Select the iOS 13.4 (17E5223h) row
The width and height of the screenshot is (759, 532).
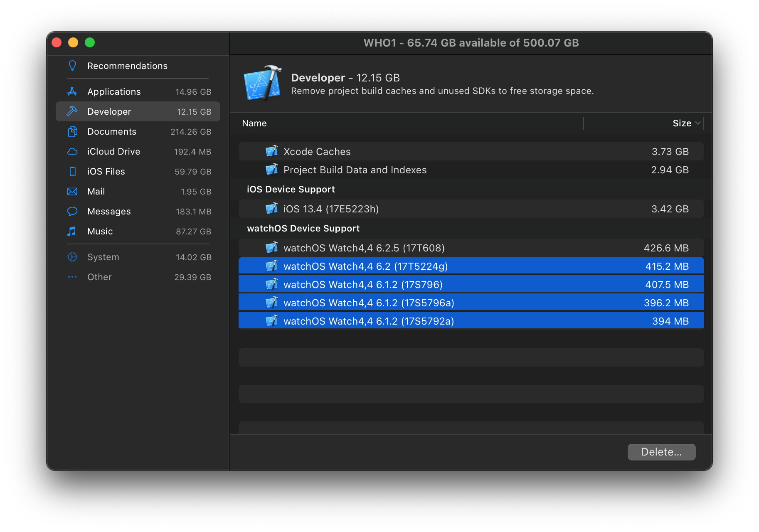tap(471, 209)
